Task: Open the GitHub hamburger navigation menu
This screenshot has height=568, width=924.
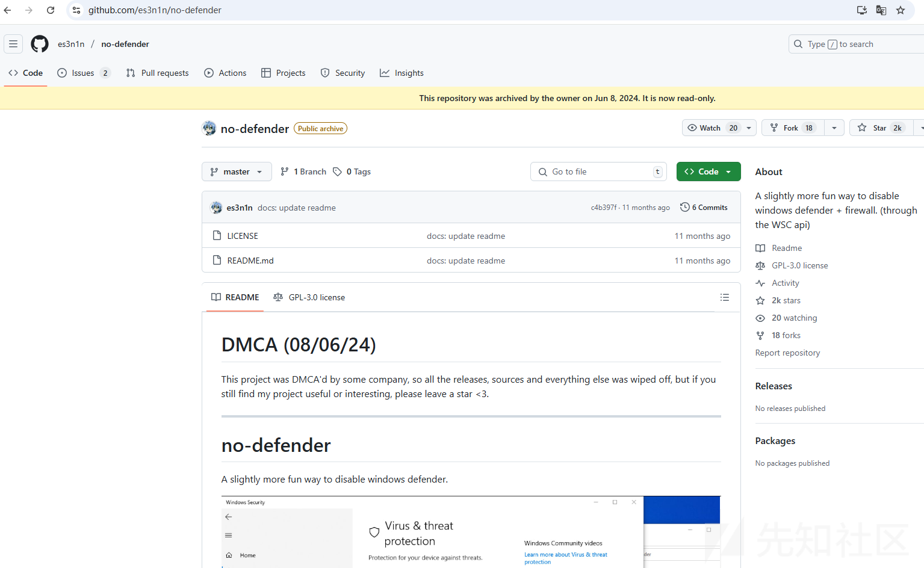Action: (x=13, y=44)
